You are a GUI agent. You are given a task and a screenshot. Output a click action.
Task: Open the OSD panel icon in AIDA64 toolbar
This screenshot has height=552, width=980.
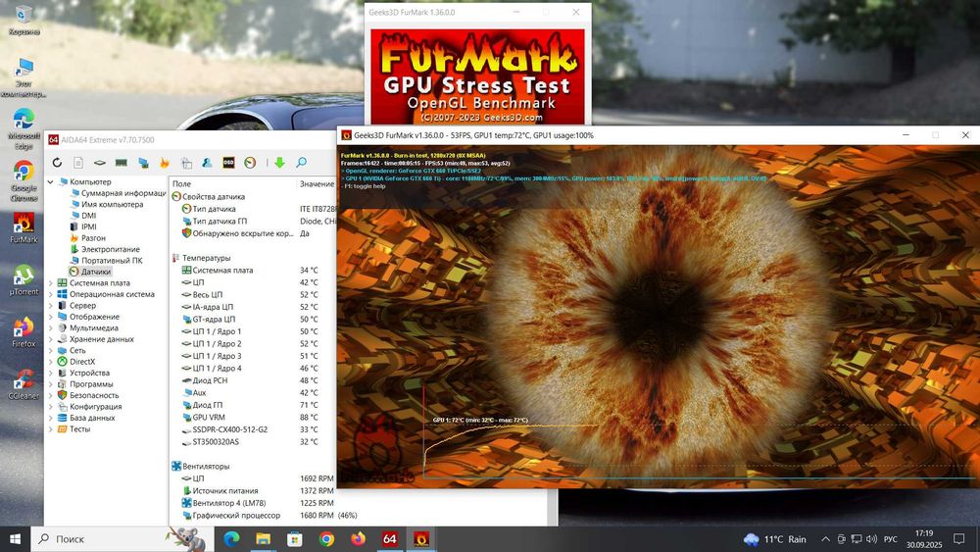click(x=228, y=163)
